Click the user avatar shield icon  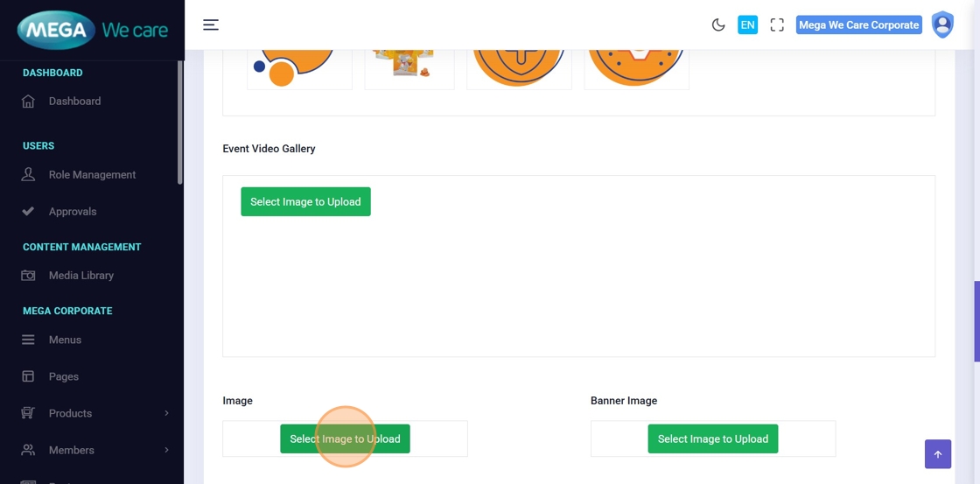click(x=942, y=25)
